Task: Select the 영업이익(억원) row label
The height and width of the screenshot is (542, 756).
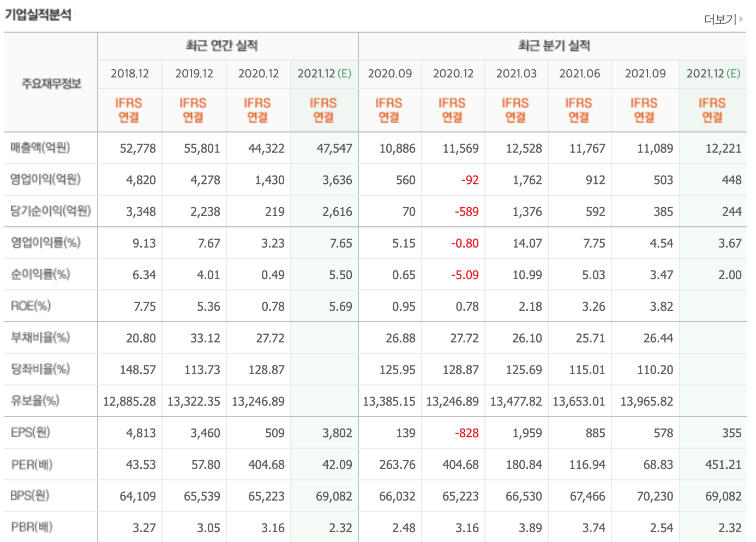Action: pyautogui.click(x=45, y=179)
